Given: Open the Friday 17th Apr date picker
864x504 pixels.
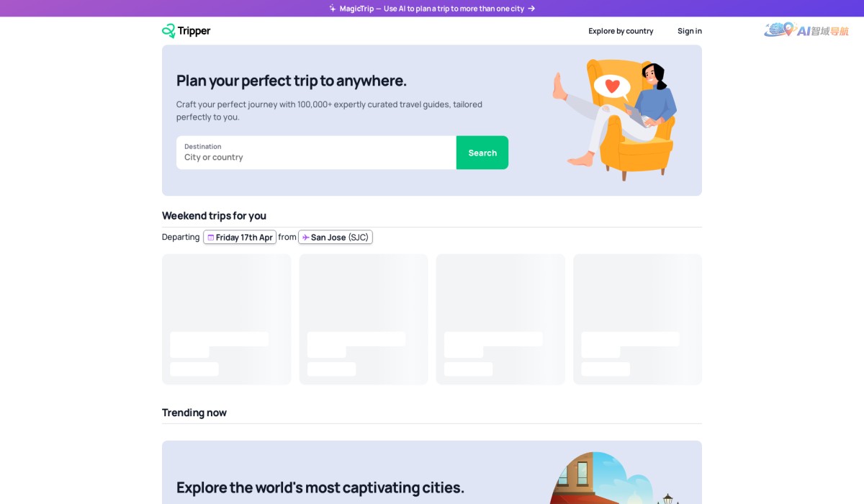Looking at the screenshot, I should pos(240,237).
